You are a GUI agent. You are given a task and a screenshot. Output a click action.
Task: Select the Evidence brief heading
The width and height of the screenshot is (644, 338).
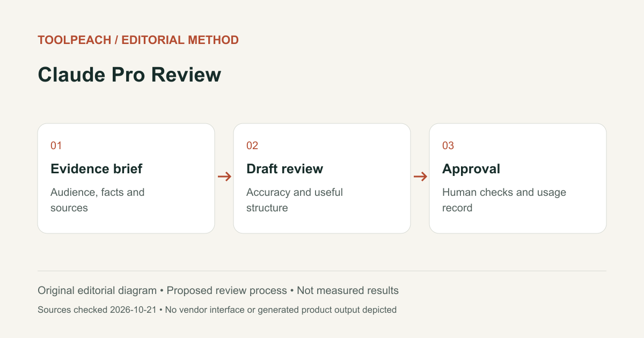pyautogui.click(x=97, y=169)
